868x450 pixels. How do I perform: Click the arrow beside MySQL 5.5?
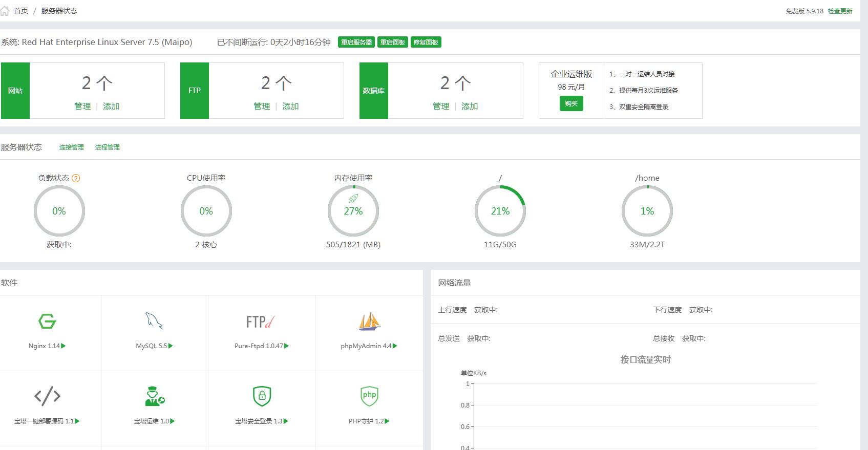171,346
